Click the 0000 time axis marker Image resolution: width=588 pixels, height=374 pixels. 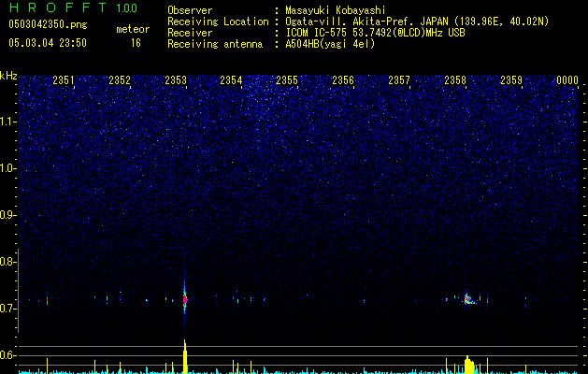point(567,80)
